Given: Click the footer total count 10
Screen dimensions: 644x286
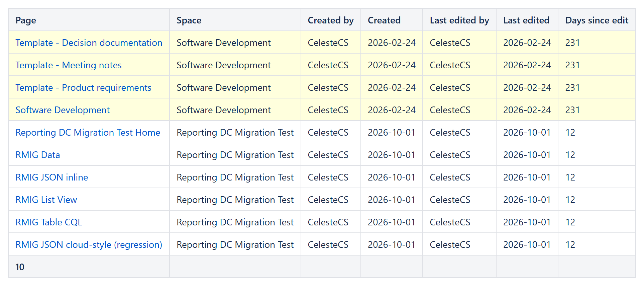Looking at the screenshot, I should tap(20, 267).
